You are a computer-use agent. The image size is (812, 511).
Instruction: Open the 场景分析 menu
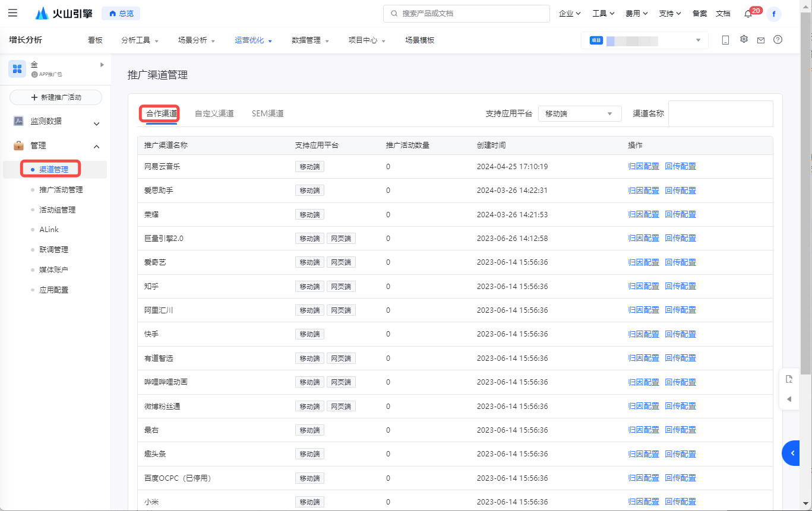(x=197, y=40)
